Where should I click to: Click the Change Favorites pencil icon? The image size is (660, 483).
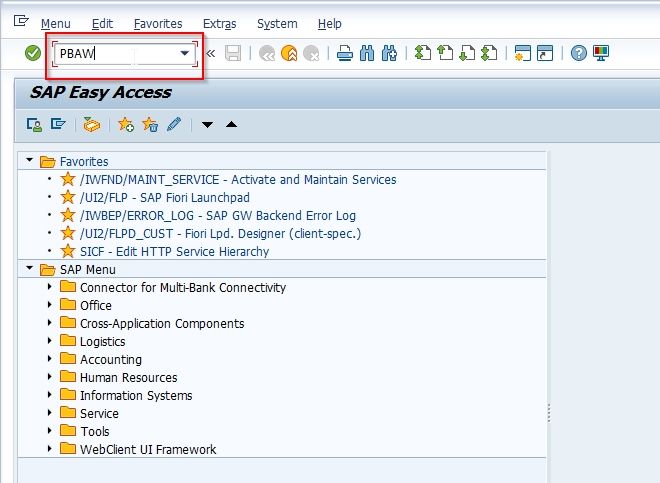[174, 124]
